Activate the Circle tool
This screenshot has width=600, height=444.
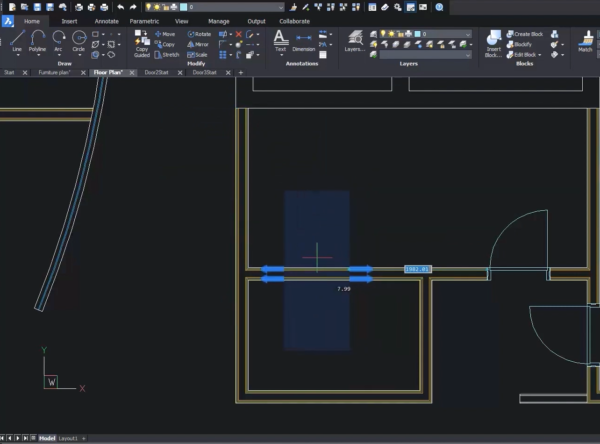pyautogui.click(x=79, y=40)
